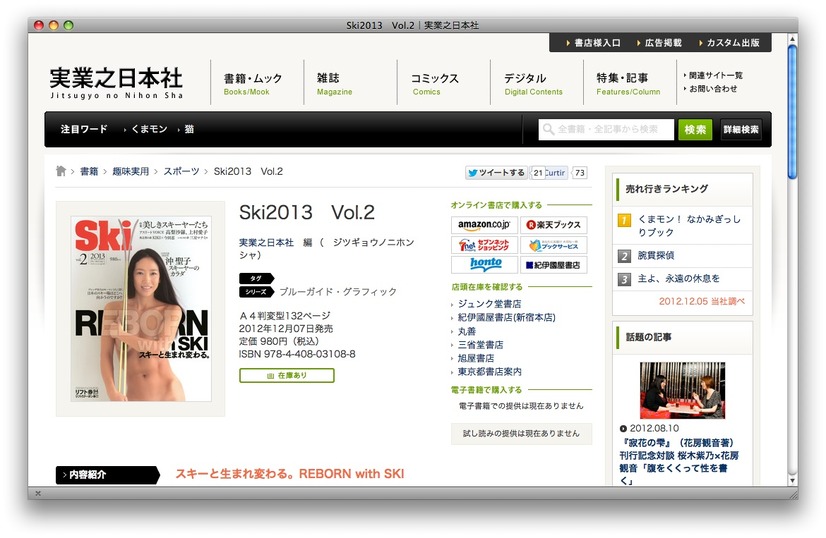The height and width of the screenshot is (538, 826).
Task: Click the tweet count 21 bubble
Action: pyautogui.click(x=537, y=173)
